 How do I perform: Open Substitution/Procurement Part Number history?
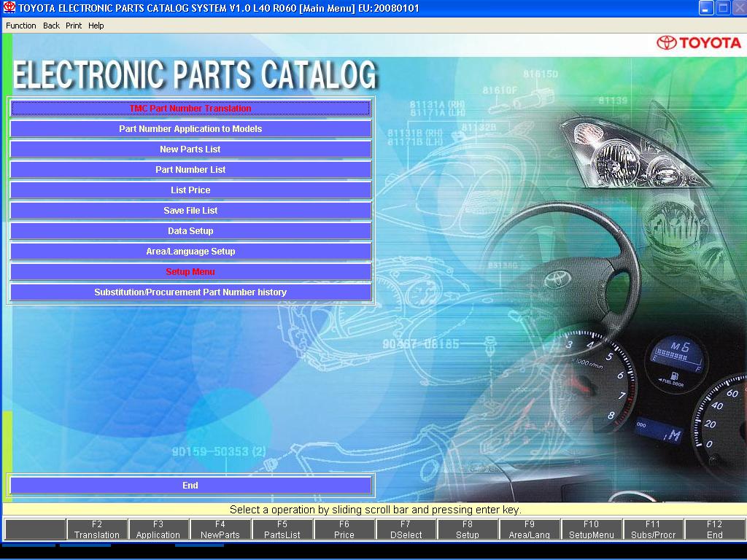point(190,292)
